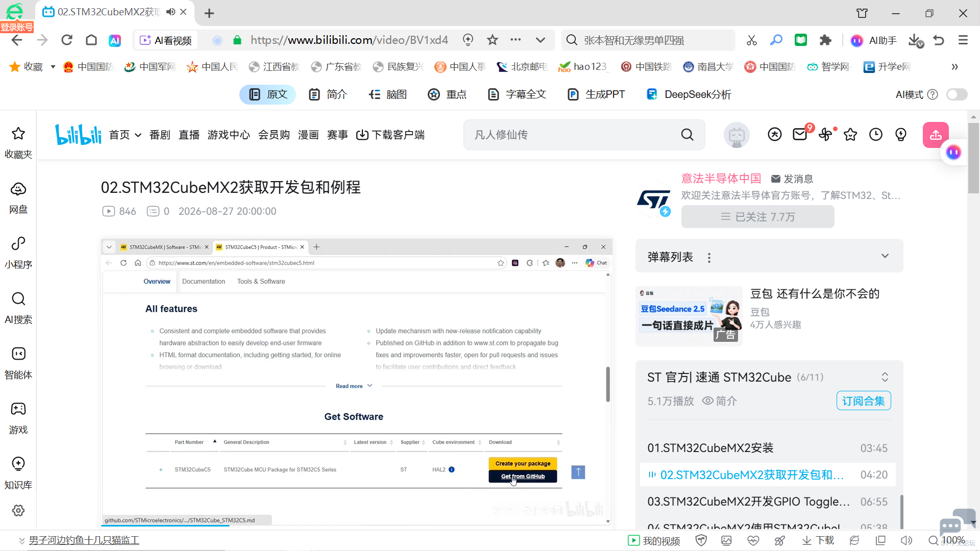
Task: Switch to 脑图 tab
Action: (388, 94)
